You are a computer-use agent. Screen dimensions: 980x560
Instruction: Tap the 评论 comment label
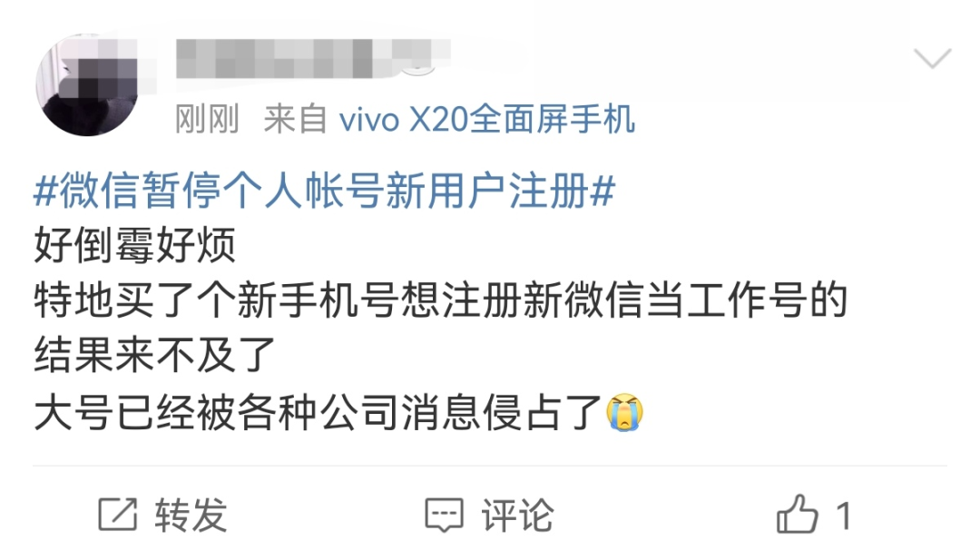(x=517, y=516)
